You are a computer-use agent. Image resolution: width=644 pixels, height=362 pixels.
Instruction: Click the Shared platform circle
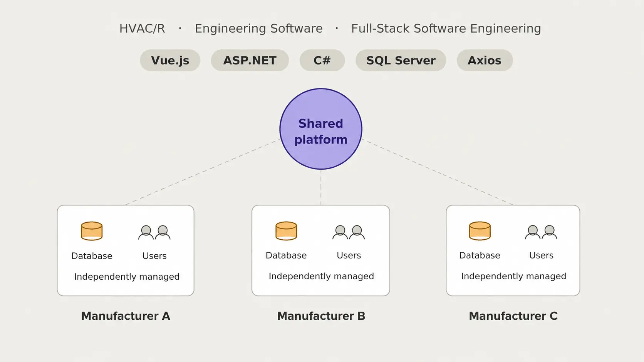coord(321,129)
